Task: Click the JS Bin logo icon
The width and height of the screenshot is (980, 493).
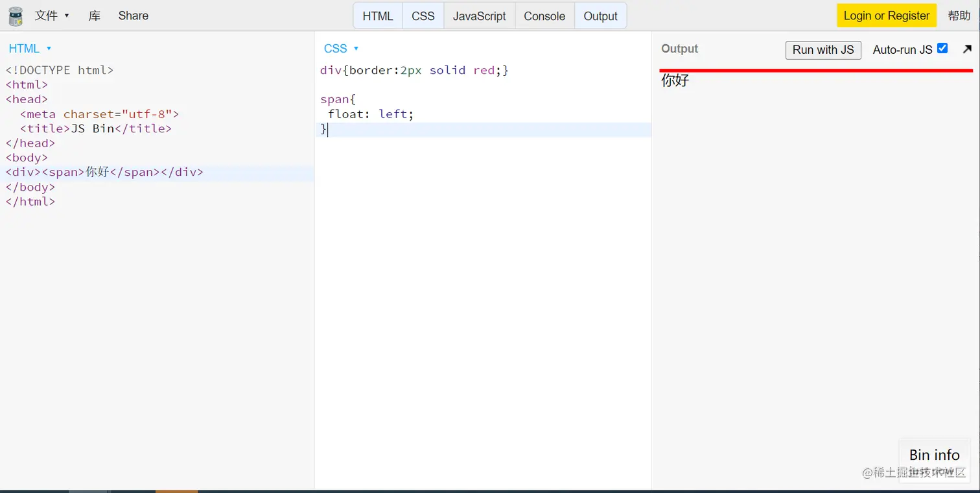Action: (16, 16)
